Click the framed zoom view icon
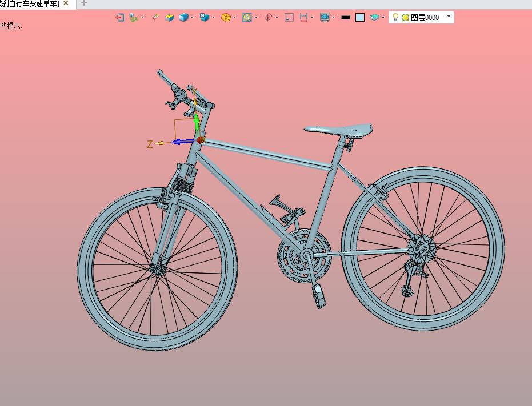 click(x=247, y=17)
